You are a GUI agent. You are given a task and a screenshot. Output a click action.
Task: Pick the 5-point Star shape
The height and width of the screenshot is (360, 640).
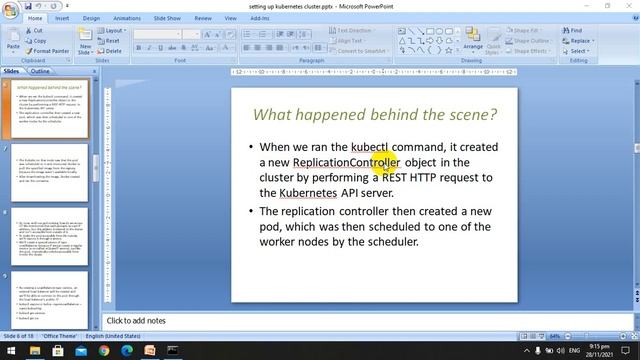(449, 50)
